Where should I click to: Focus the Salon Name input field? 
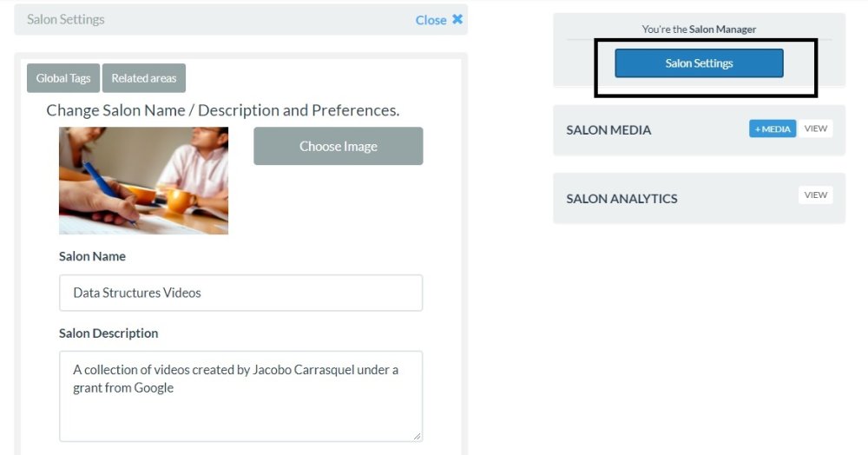[x=240, y=293]
